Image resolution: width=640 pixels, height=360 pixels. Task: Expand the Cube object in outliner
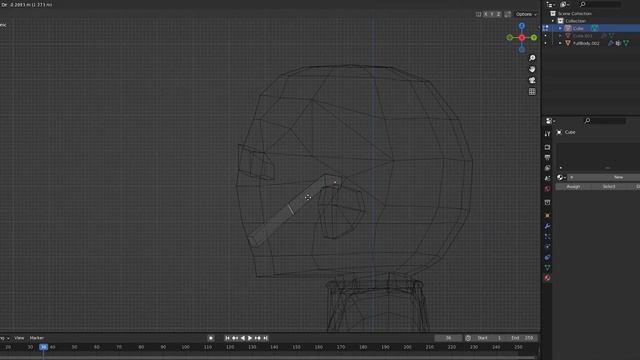pos(560,28)
